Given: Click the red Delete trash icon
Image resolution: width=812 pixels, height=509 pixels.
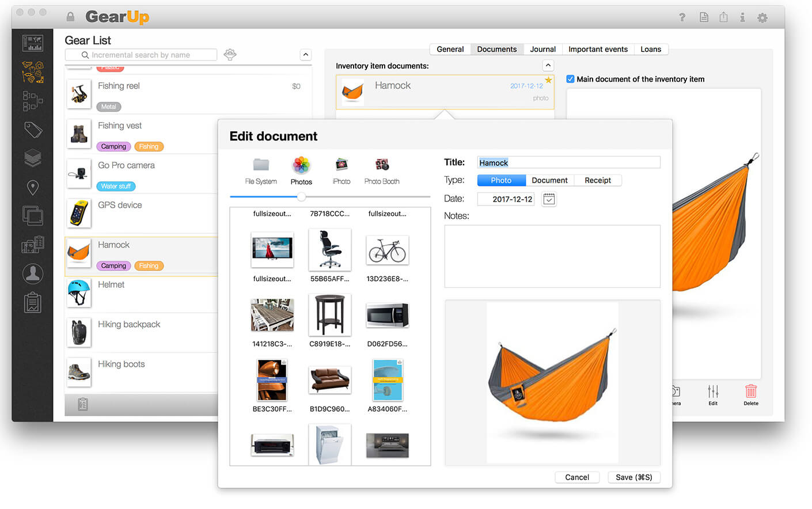Looking at the screenshot, I should (x=750, y=392).
